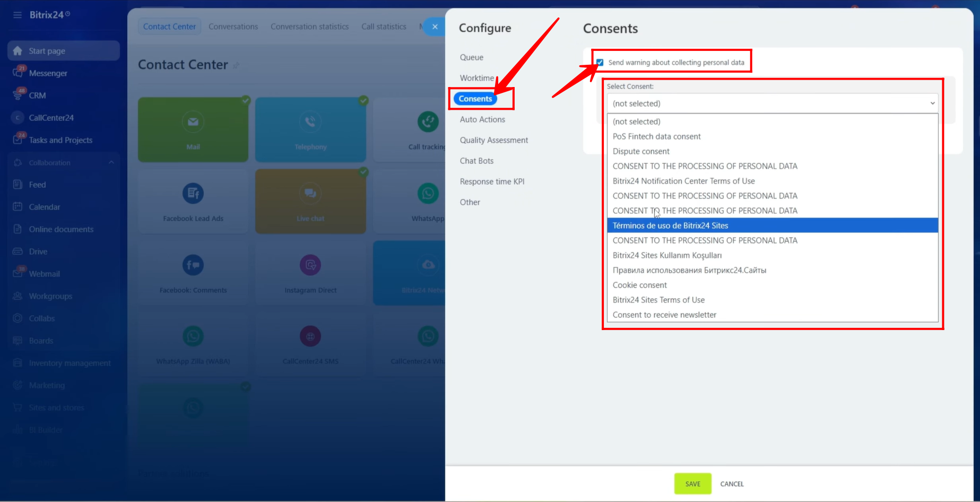Open Messenger from the left sidebar
The height and width of the screenshot is (502, 980).
pos(48,73)
